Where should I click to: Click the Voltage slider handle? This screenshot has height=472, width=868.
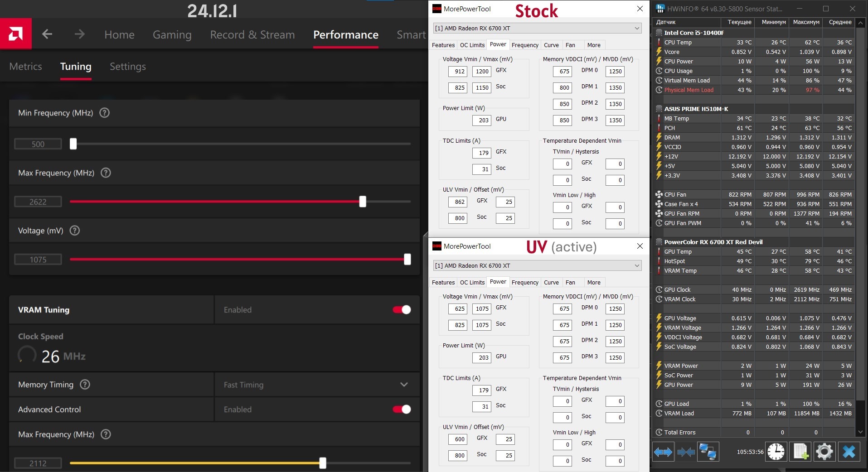pos(407,259)
